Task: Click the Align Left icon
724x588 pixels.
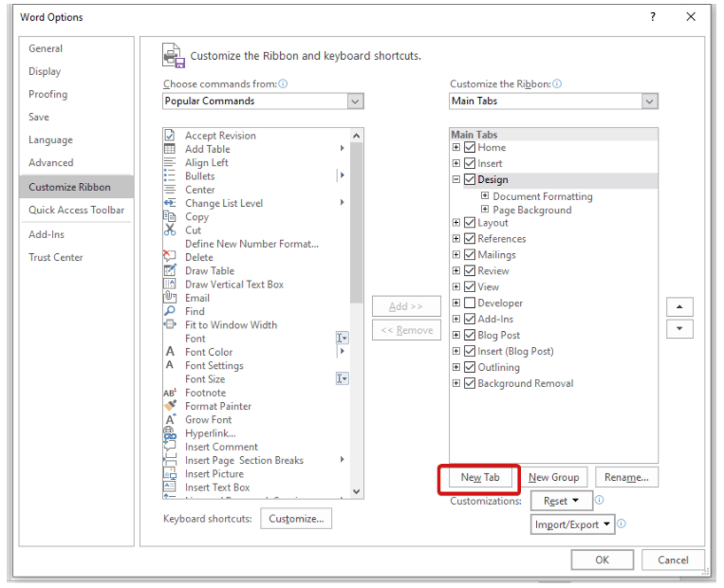Action: point(170,162)
